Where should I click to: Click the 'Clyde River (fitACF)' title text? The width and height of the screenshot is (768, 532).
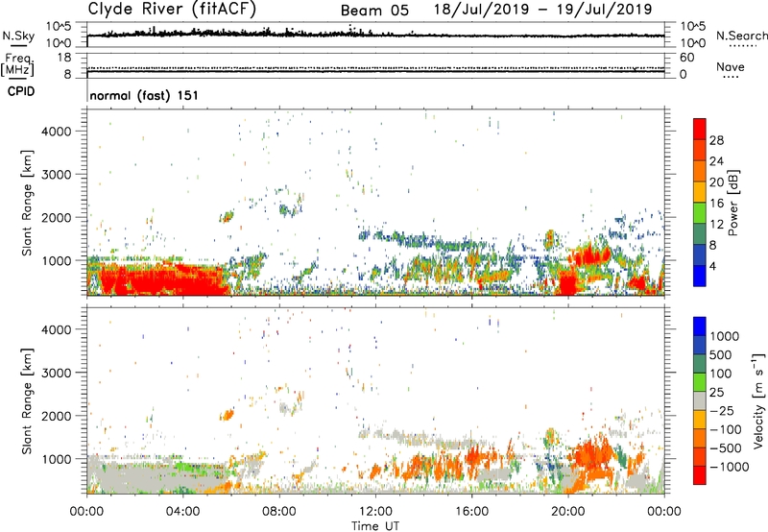pyautogui.click(x=172, y=9)
